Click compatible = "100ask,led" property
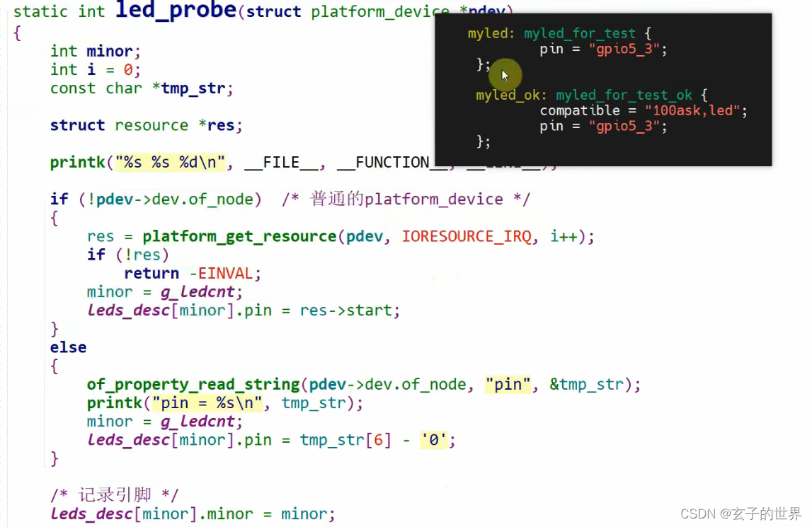The image size is (812, 527). 644,111
